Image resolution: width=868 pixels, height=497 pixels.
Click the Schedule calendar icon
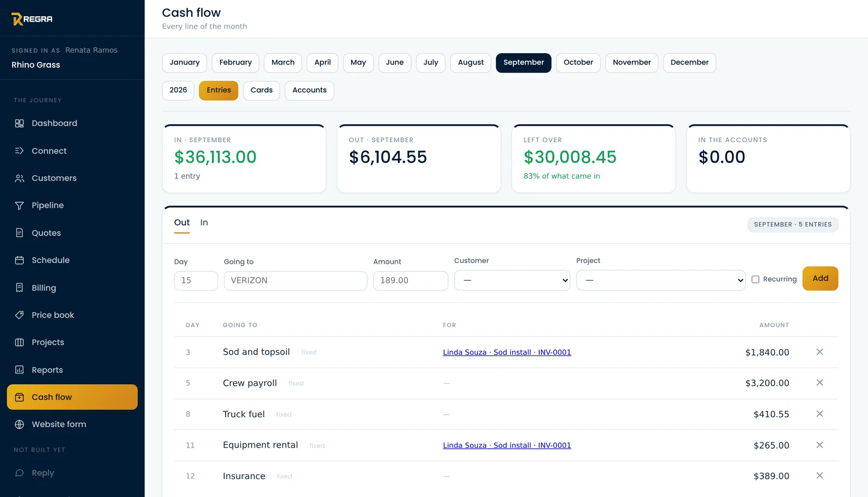(x=20, y=260)
